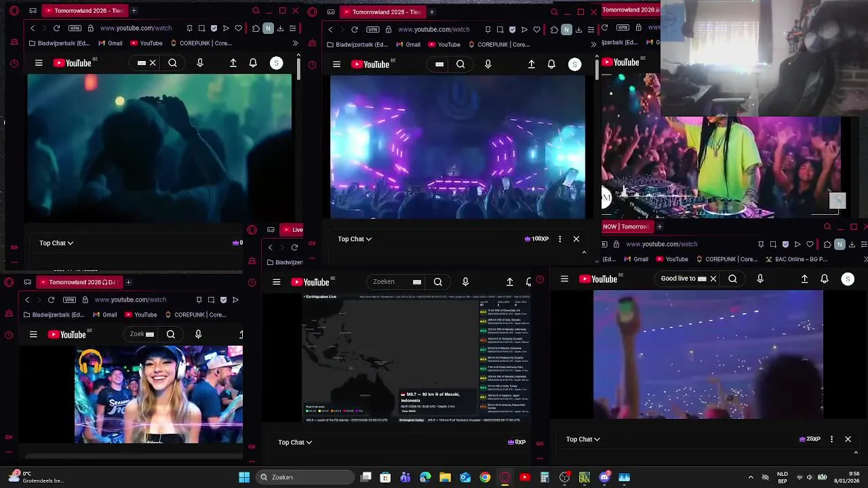The width and height of the screenshot is (868, 488).
Task: Toggle VPN in top-middle window
Action: tap(373, 30)
